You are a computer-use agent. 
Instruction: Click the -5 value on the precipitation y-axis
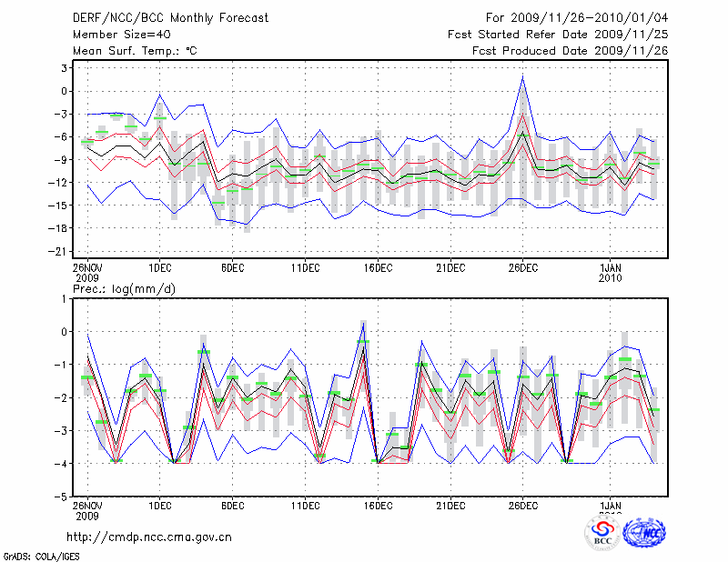65,497
